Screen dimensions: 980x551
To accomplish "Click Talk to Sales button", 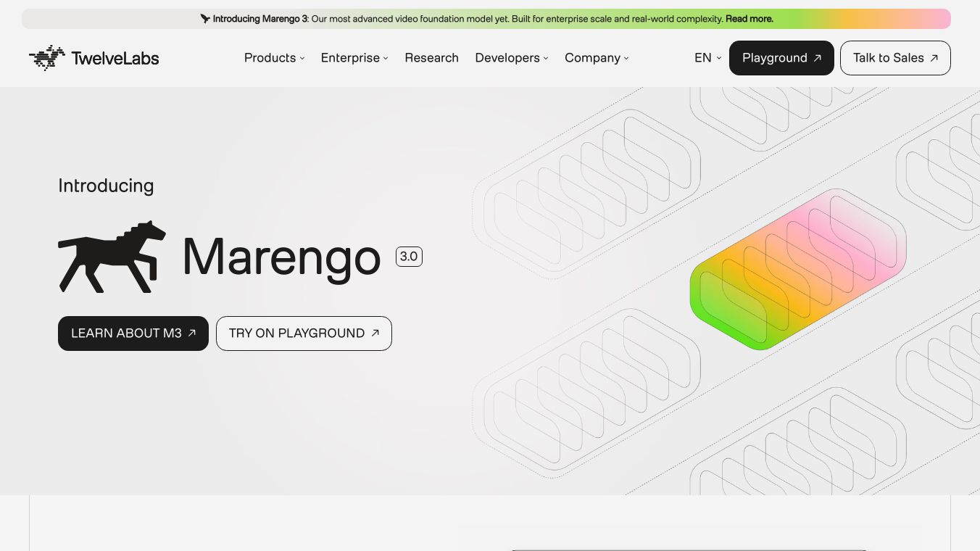I will [895, 58].
